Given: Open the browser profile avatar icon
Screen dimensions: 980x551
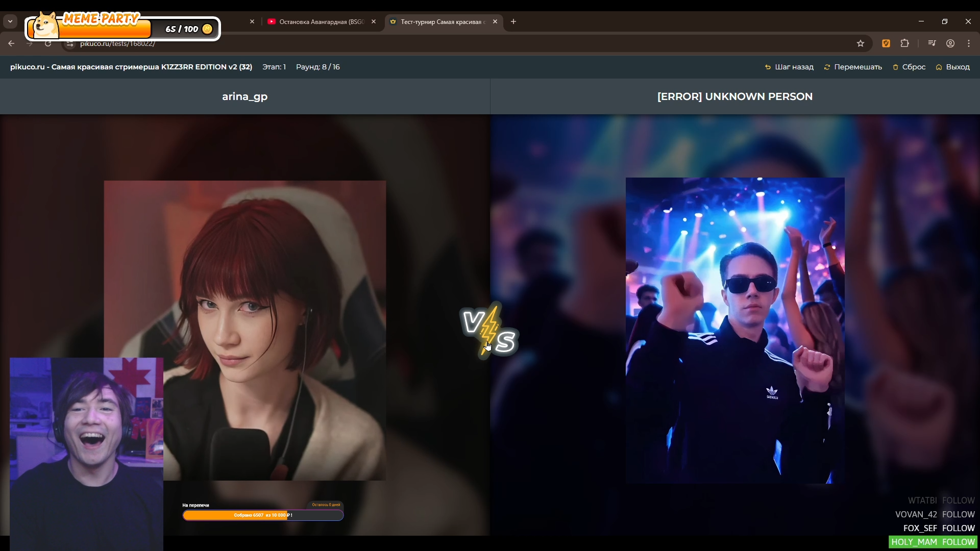Looking at the screenshot, I should [x=950, y=43].
